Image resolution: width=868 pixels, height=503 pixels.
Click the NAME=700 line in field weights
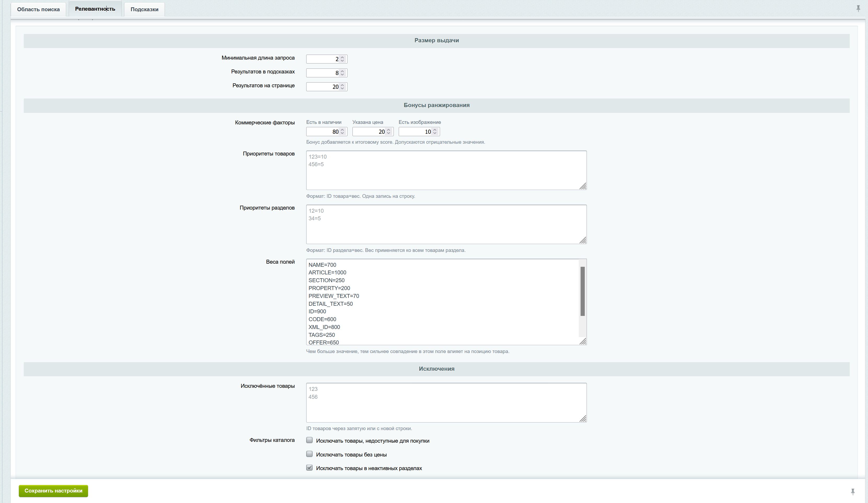[x=322, y=265]
